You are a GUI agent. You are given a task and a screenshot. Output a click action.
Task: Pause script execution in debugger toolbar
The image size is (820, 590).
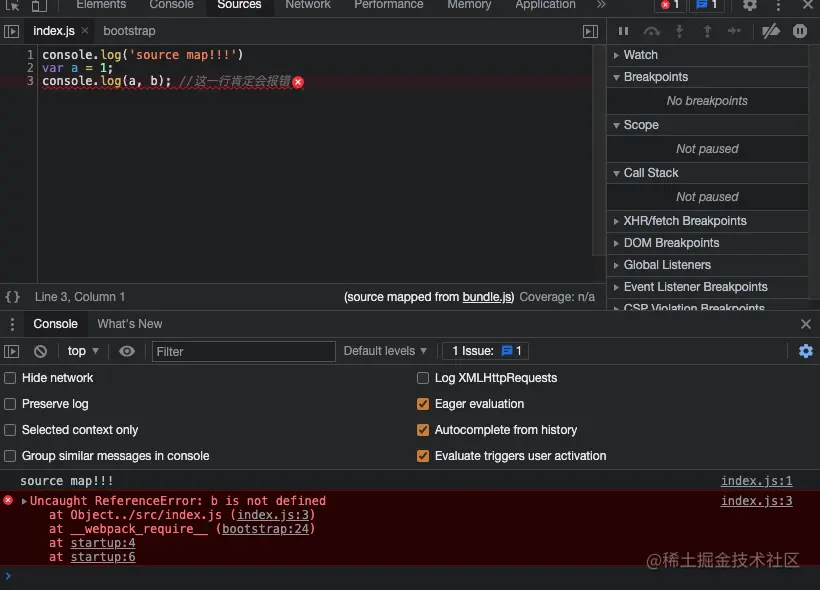pyautogui.click(x=623, y=31)
